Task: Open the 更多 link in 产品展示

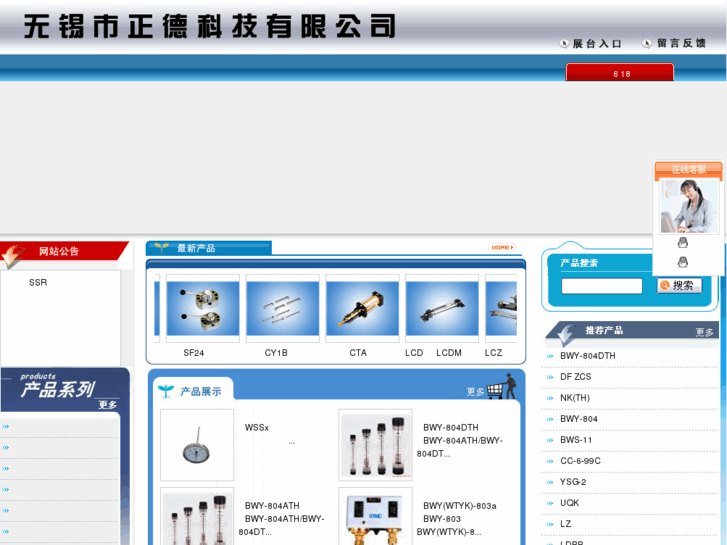Action: 475,392
